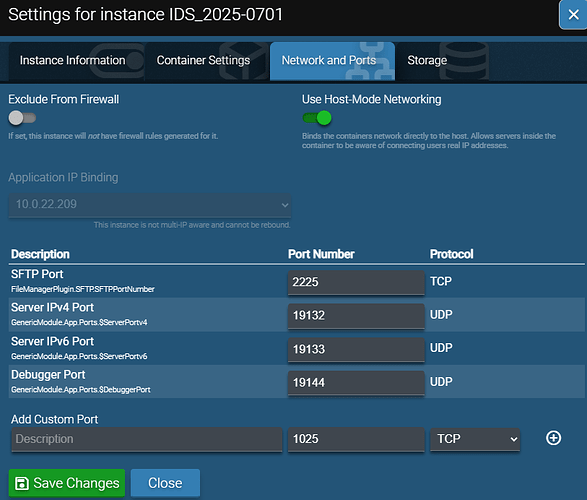Focus the custom port Description field
Image resolution: width=587 pixels, height=500 pixels.
click(147, 439)
